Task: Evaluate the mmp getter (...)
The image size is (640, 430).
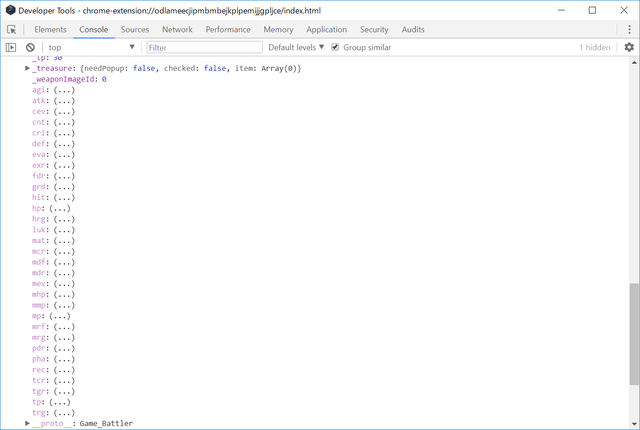Action: pos(64,305)
